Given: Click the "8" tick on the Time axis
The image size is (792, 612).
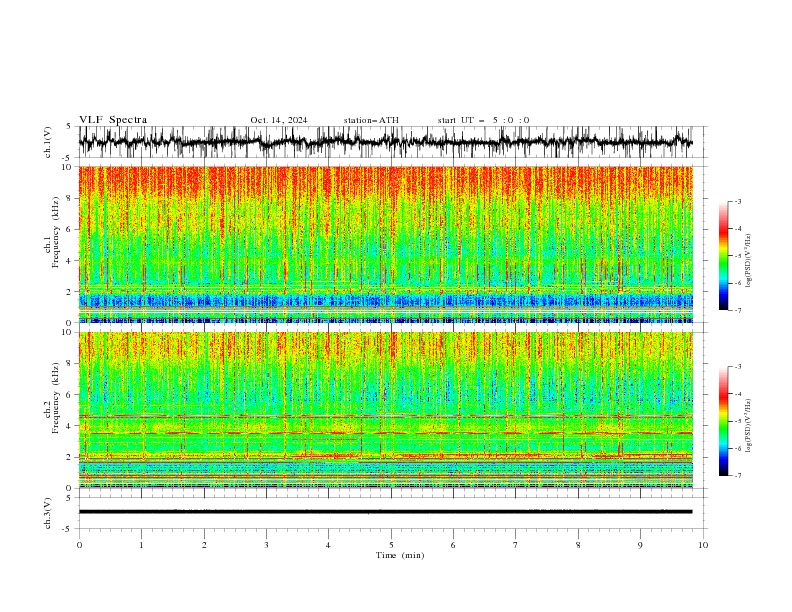Looking at the screenshot, I should tap(578, 545).
